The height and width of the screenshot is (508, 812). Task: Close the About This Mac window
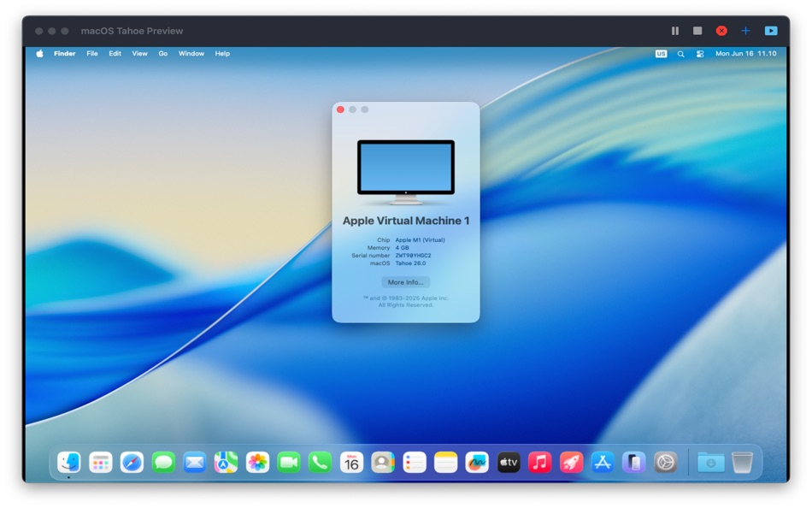(340, 109)
